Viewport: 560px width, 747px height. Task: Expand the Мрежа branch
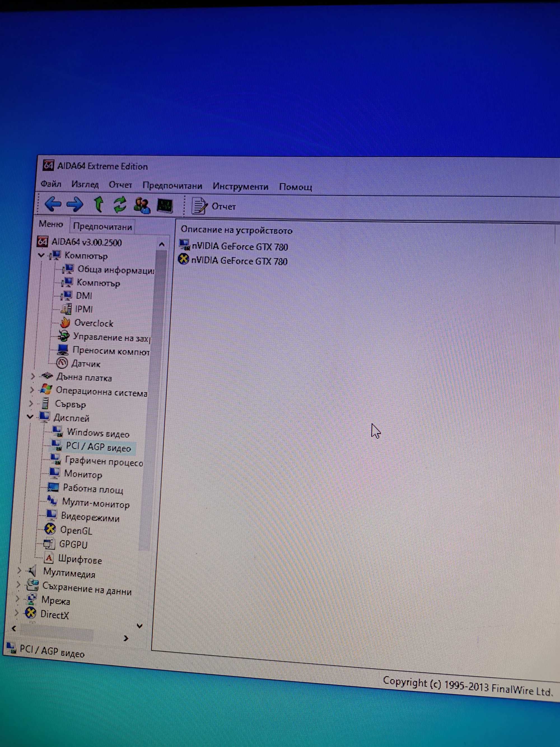point(17,599)
